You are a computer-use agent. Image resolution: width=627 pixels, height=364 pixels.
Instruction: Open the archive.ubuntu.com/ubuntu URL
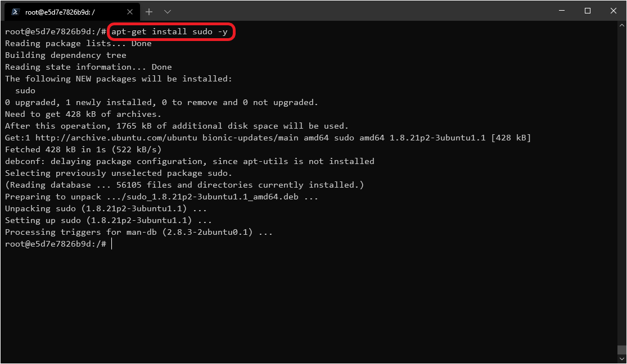116,138
